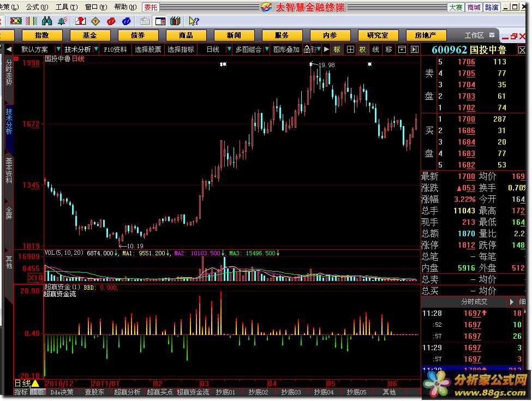Click the grid split-window icon
This screenshot has height=401, width=532.
(350, 50)
